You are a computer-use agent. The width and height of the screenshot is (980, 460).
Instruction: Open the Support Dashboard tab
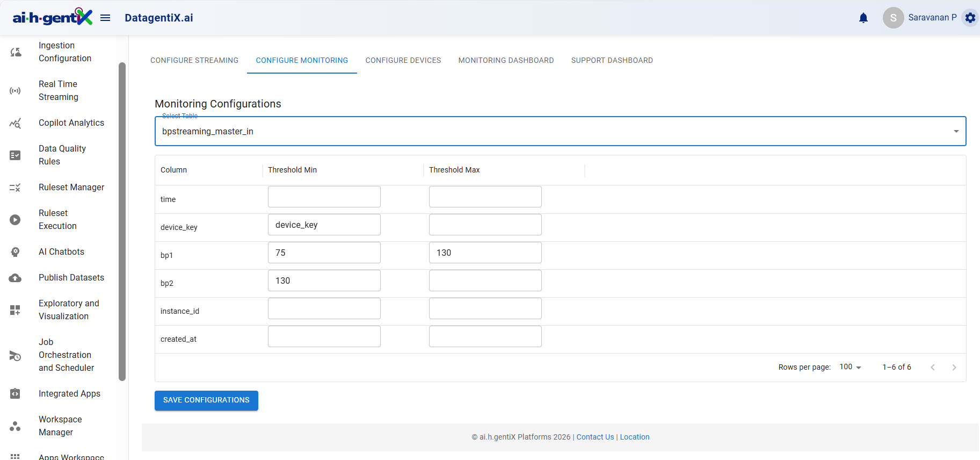[x=612, y=60]
